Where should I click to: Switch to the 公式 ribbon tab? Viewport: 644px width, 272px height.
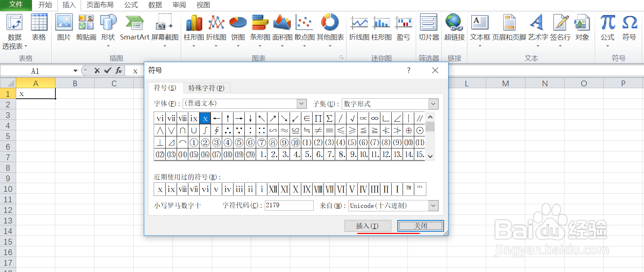(131, 5)
